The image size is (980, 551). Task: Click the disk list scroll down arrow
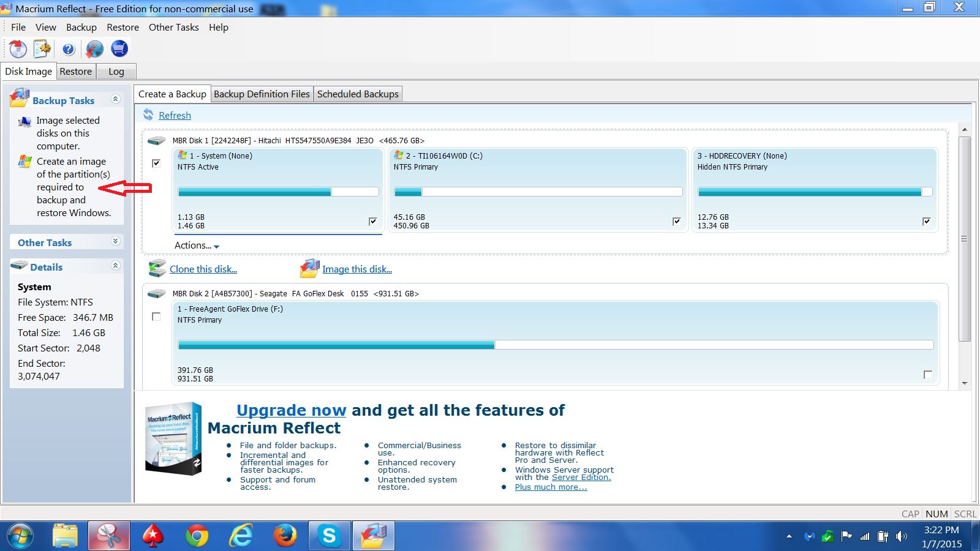tap(965, 383)
